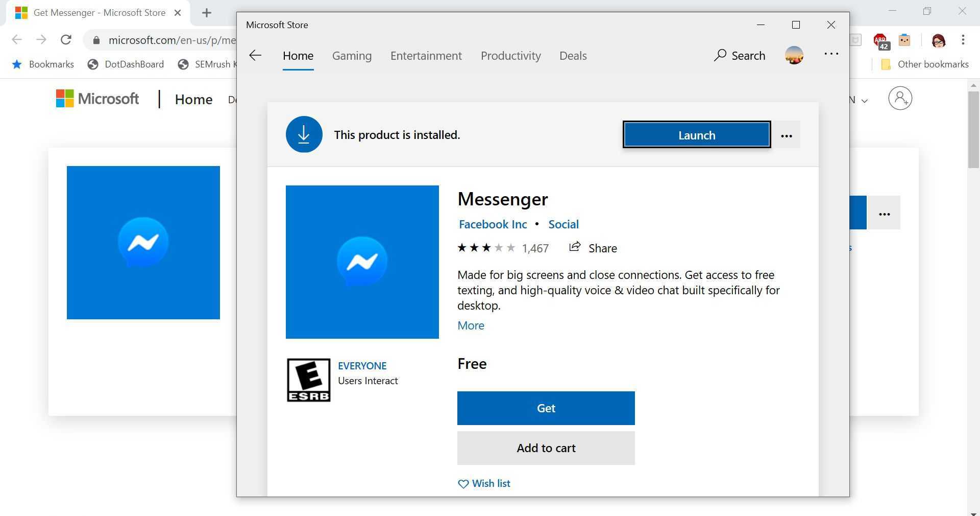Click the sign-in account icon on Microsoft page
This screenshot has width=980, height=516.
[x=900, y=98]
